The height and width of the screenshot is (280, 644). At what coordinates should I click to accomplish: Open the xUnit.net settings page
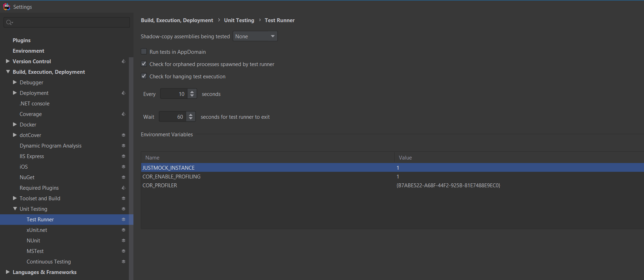37,230
